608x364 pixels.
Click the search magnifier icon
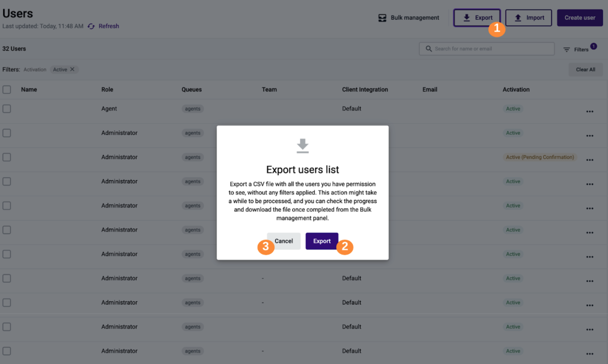click(428, 48)
